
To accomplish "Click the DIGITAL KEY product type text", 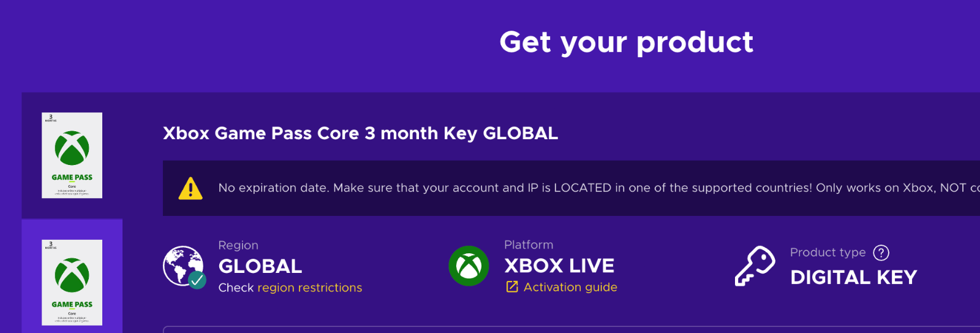I will click(x=853, y=277).
